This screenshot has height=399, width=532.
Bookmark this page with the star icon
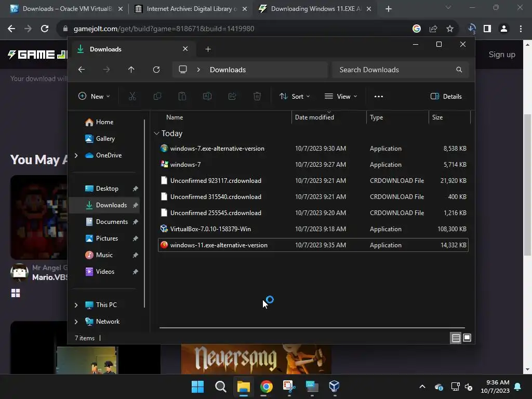coord(450,29)
